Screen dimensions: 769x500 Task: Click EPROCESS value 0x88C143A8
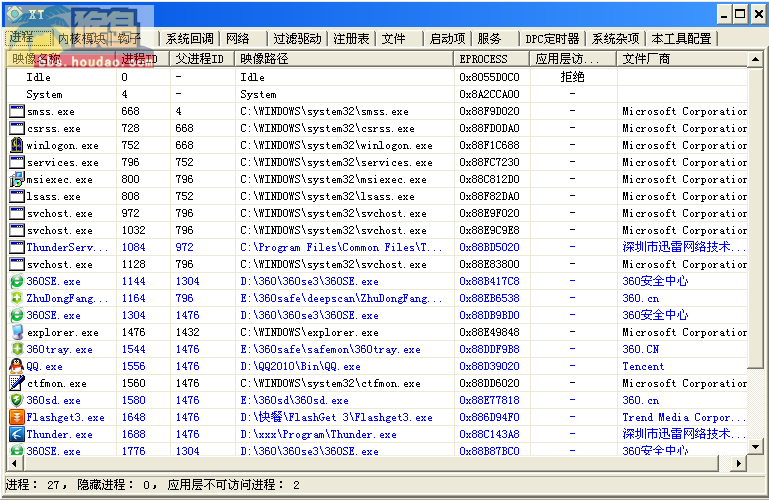pos(489,434)
